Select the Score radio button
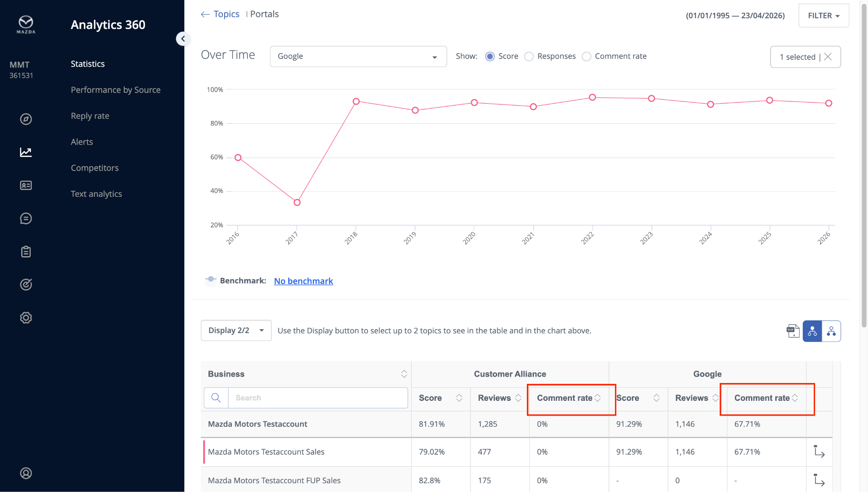Image resolution: width=868 pixels, height=492 pixels. [490, 56]
